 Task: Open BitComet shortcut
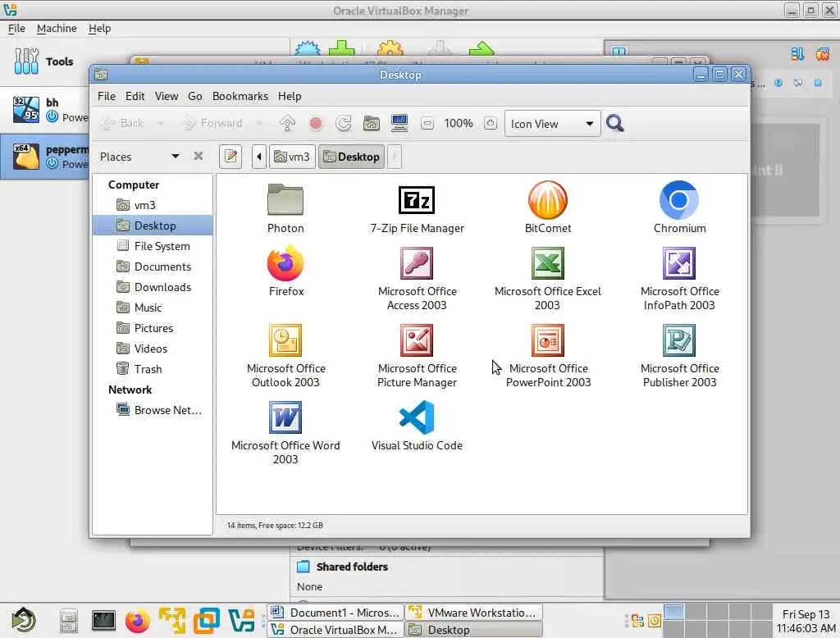coord(547,200)
